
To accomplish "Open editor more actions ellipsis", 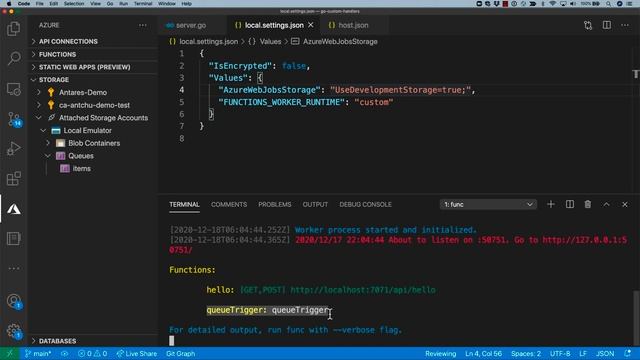I will click(625, 25).
